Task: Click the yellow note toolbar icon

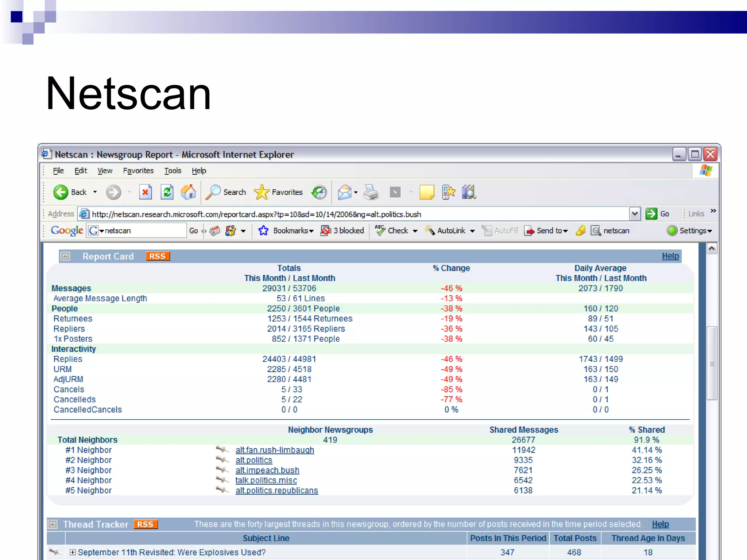Action: pos(427,192)
